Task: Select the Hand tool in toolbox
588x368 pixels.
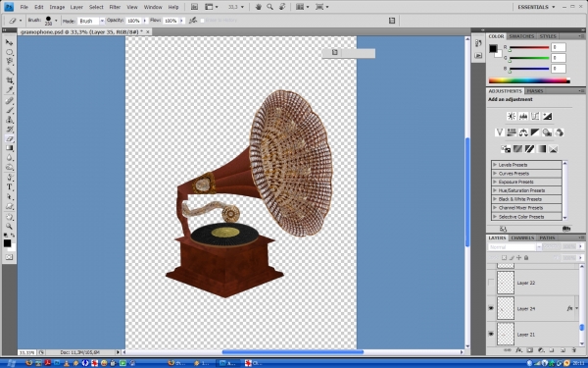Action: (9, 217)
